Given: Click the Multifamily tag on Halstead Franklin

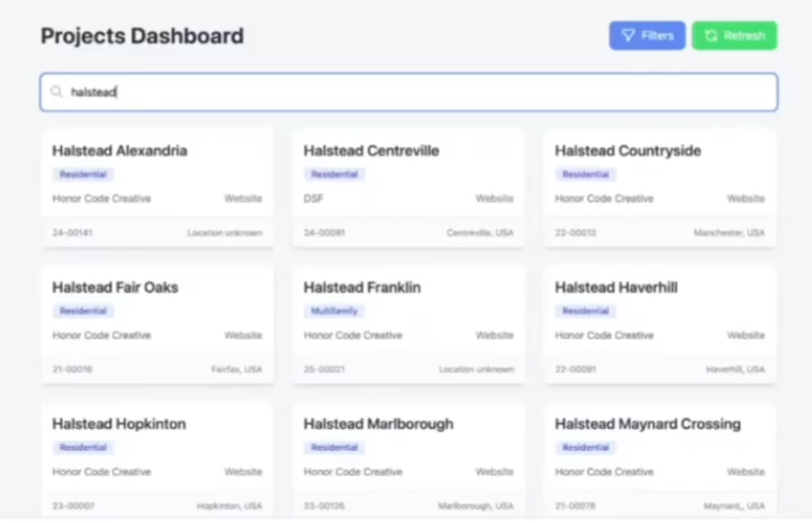Looking at the screenshot, I should coord(334,311).
